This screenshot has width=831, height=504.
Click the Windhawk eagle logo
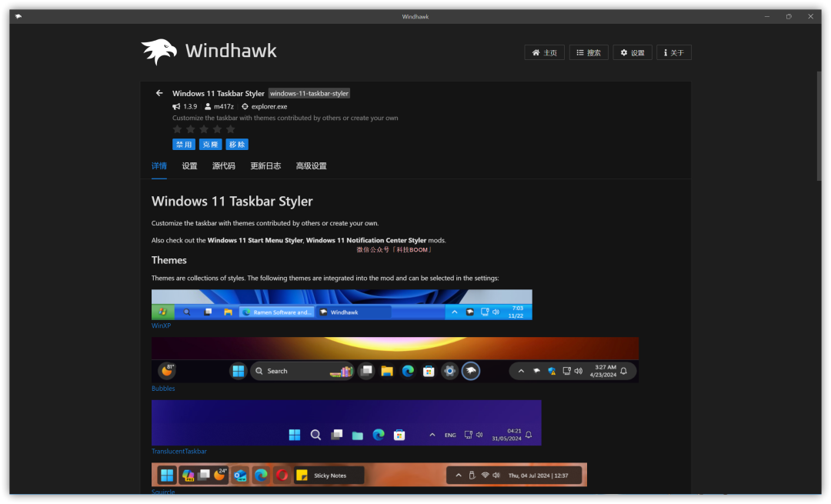click(x=159, y=52)
